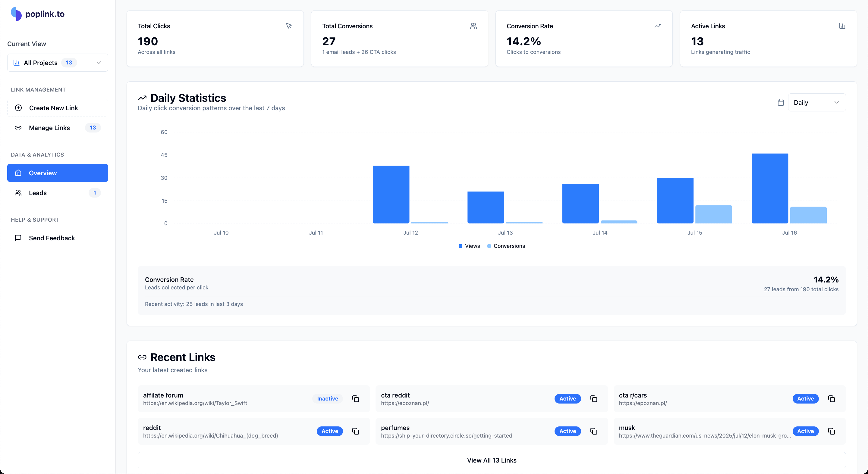Click the bar chart icon on Active Links card
The image size is (868, 474).
pyautogui.click(x=842, y=26)
